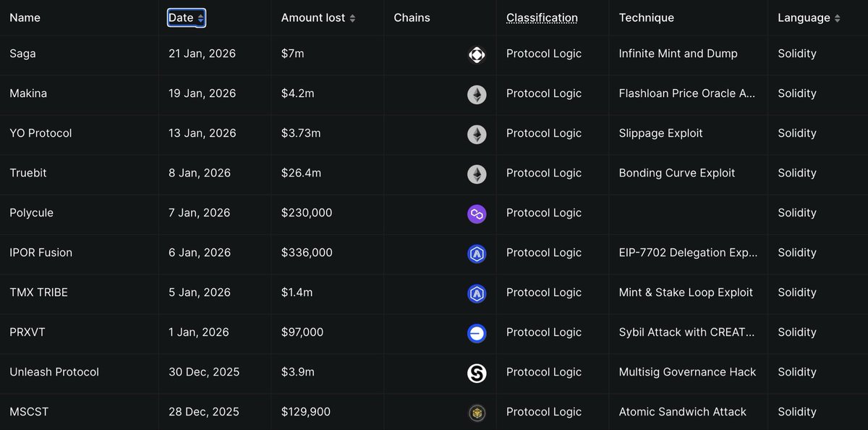Click the Arbitrum icon in the TMX TRIBE row

[x=477, y=293]
